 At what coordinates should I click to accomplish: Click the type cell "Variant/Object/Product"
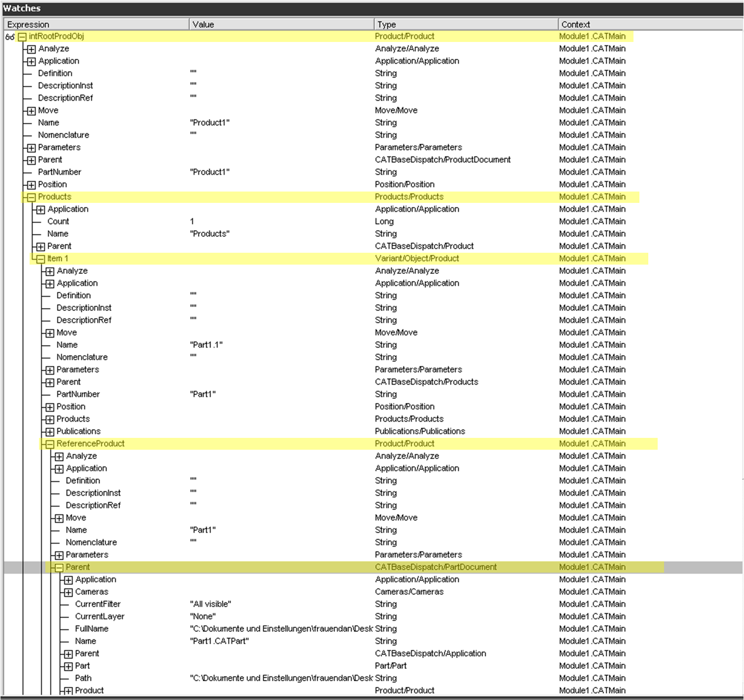tap(417, 258)
